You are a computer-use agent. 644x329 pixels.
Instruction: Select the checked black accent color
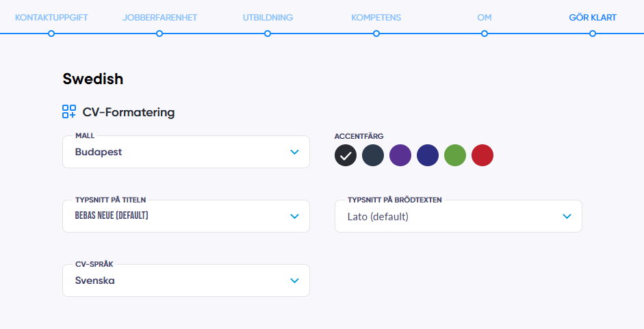346,155
